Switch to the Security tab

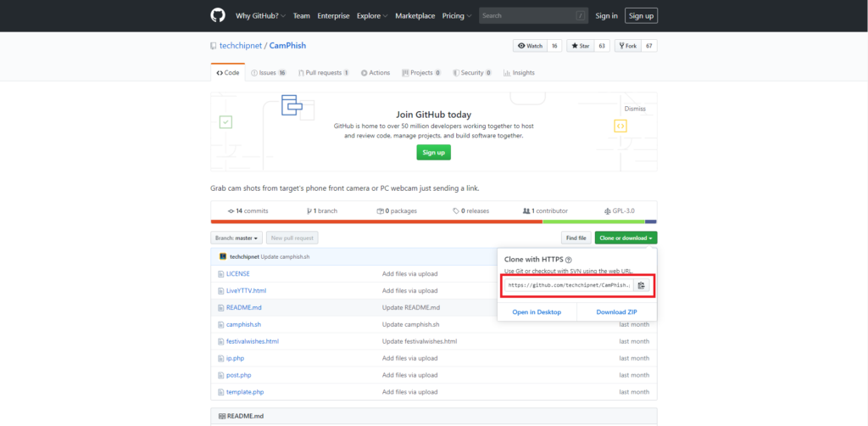point(472,73)
